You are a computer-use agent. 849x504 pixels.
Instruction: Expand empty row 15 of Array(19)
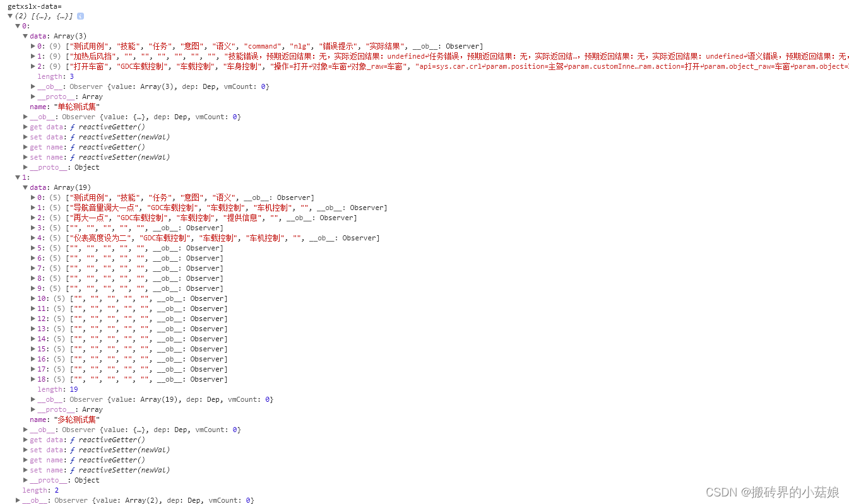tap(33, 349)
